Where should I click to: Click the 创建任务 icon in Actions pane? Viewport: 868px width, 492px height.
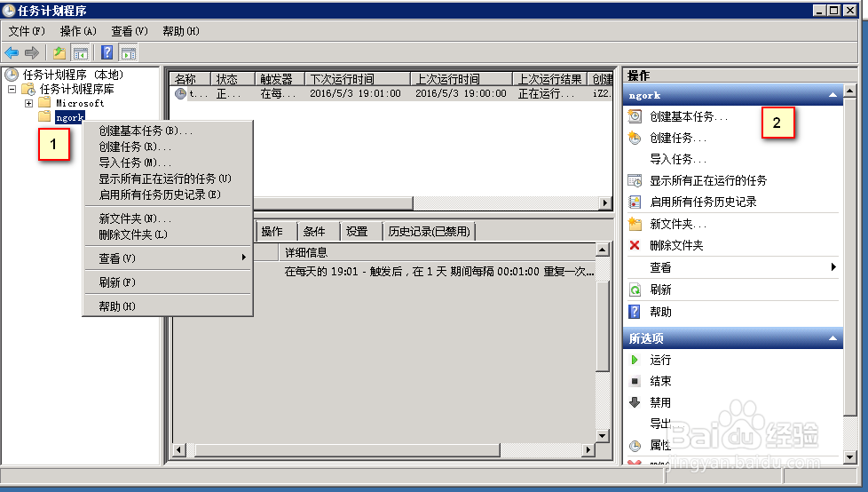635,138
